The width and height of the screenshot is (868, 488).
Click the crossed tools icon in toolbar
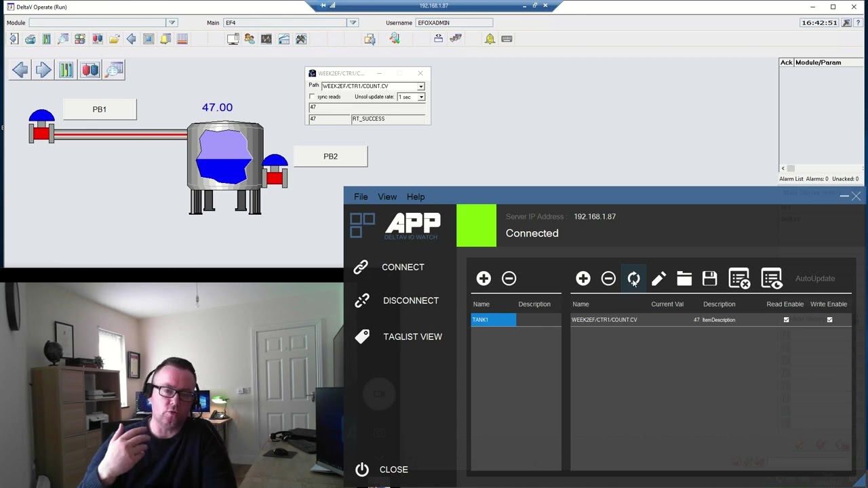point(301,39)
